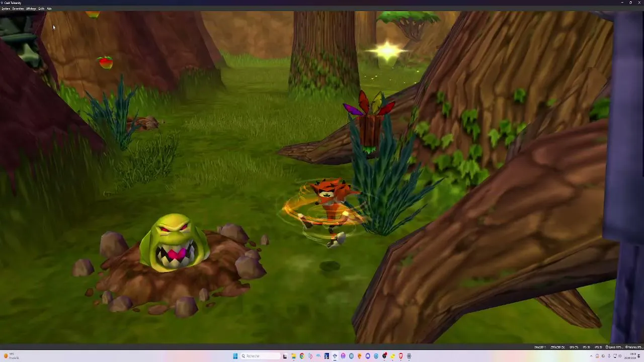The image size is (644, 362).
Task: Open Discord from the taskbar
Action: pos(368,356)
